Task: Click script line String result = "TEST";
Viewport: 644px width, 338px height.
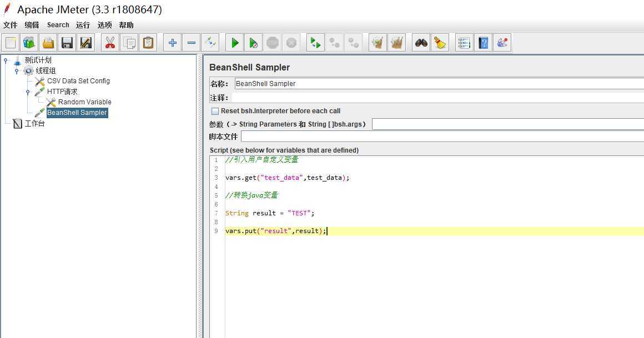Action: pyautogui.click(x=270, y=213)
